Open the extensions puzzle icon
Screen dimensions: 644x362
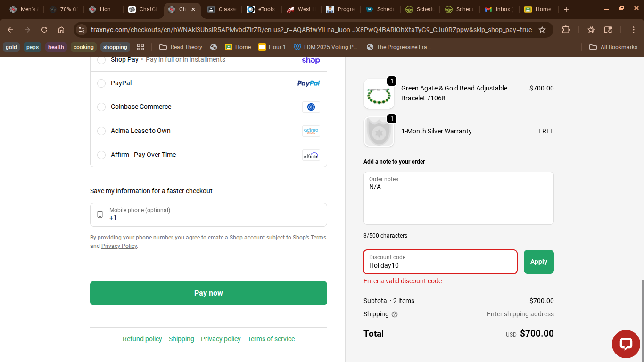[x=566, y=30]
